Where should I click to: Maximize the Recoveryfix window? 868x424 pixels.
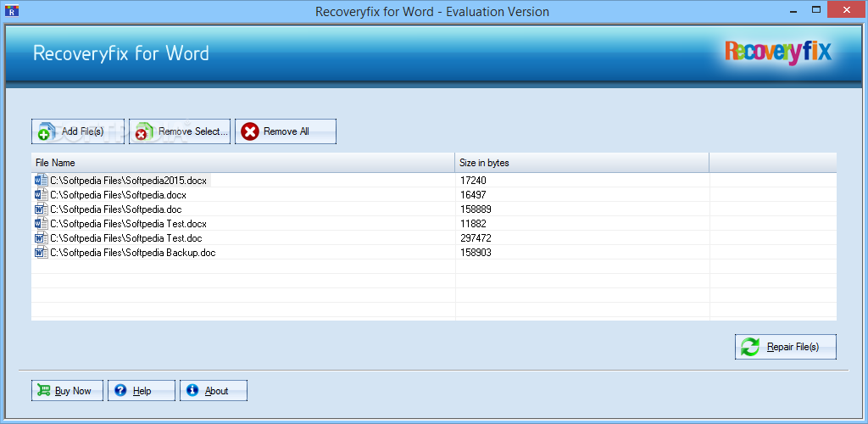coord(816,10)
